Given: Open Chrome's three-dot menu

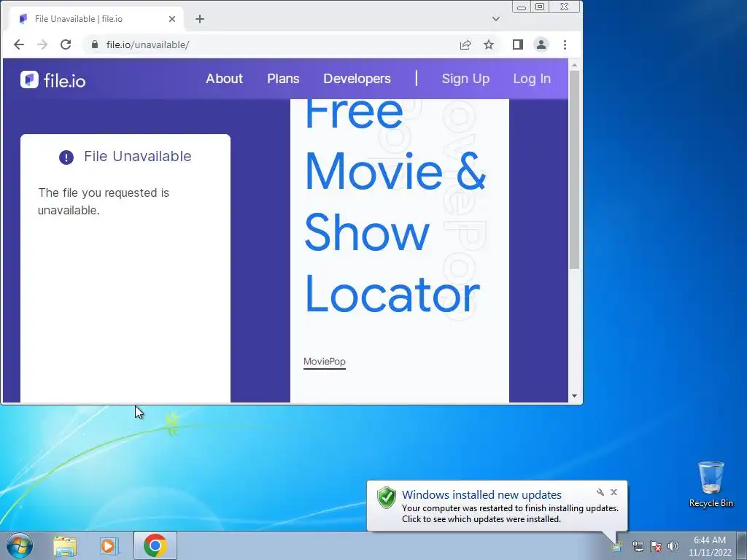Looking at the screenshot, I should (x=565, y=44).
